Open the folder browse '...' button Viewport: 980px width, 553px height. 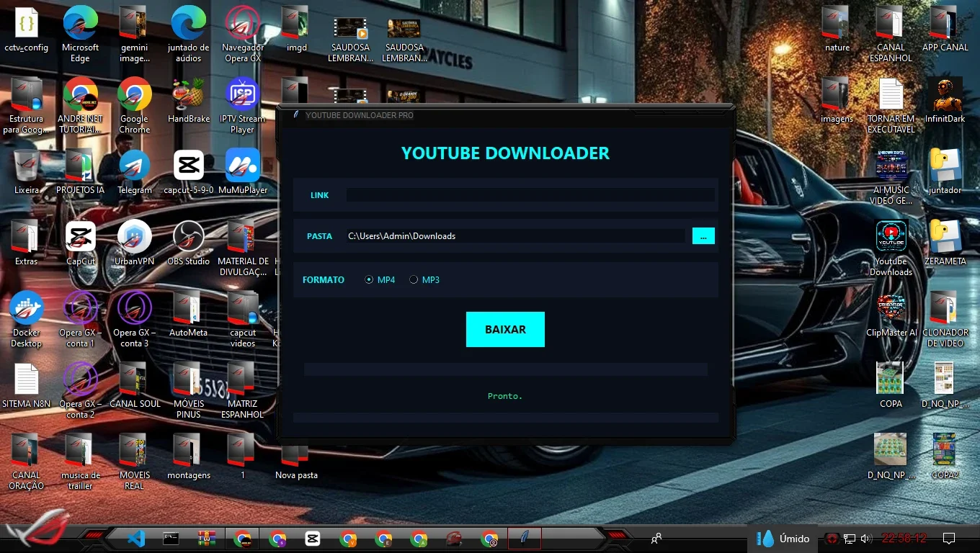coord(703,235)
